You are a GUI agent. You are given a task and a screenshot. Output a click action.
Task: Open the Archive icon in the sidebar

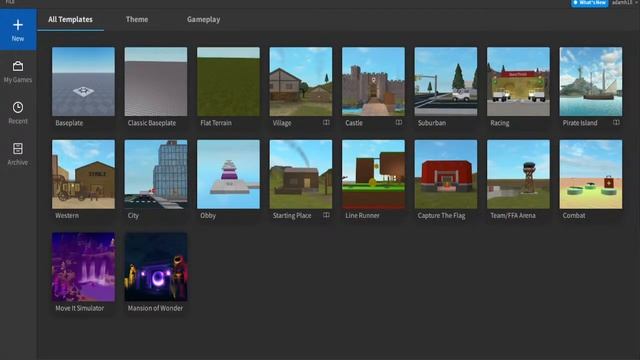18,149
